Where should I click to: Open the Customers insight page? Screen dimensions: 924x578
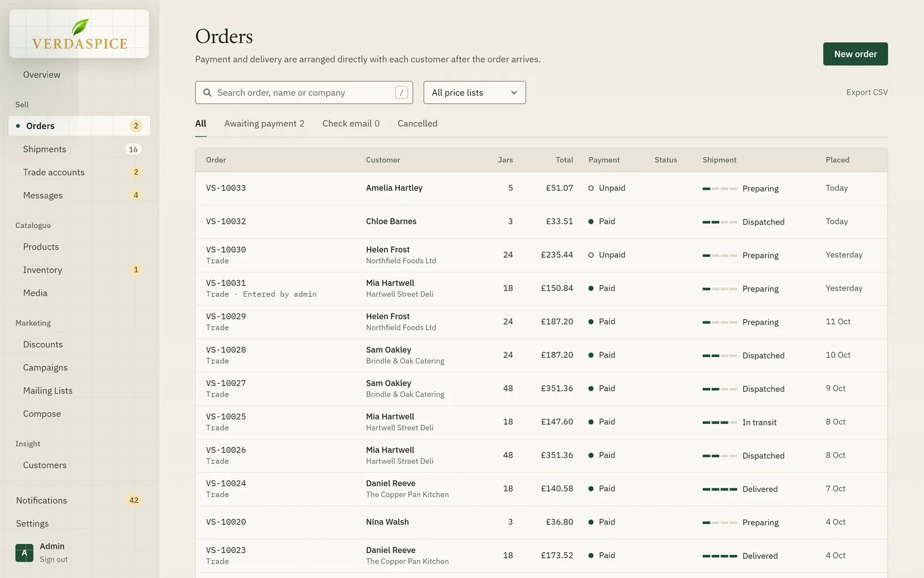pos(79,465)
